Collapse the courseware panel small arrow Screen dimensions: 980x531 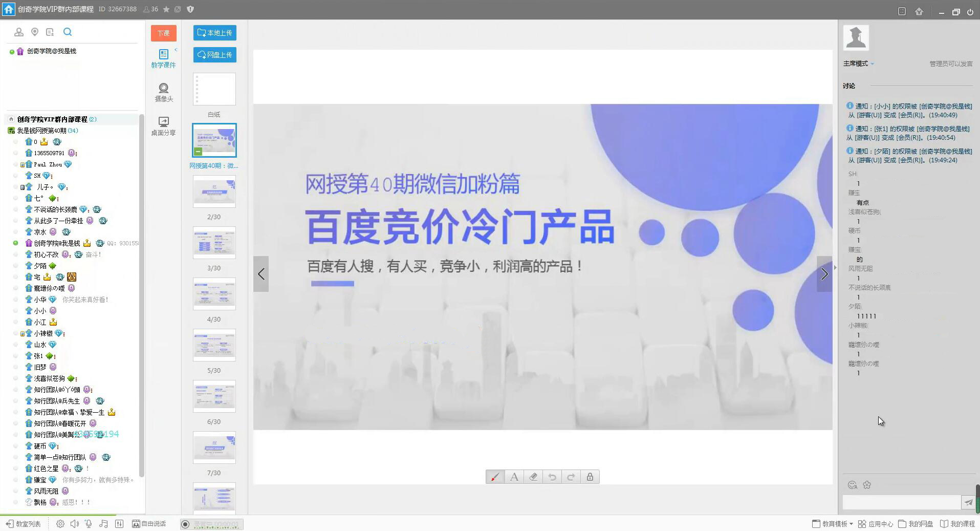click(176, 50)
